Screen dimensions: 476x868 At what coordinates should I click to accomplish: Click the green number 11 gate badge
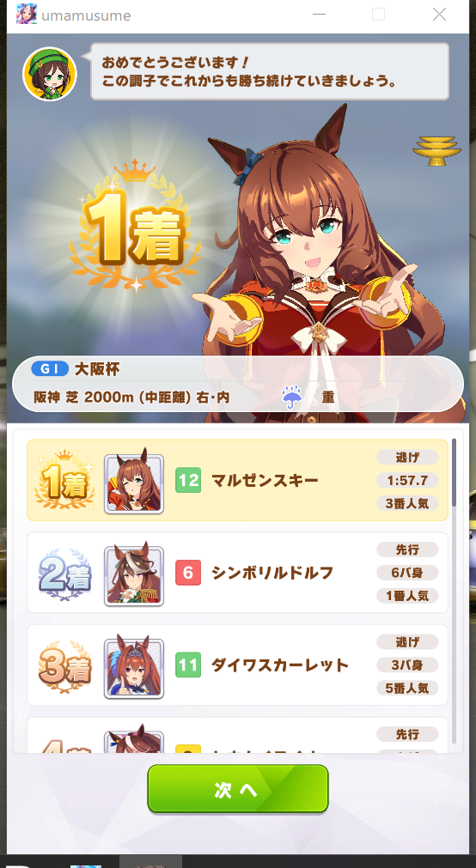coord(188,665)
